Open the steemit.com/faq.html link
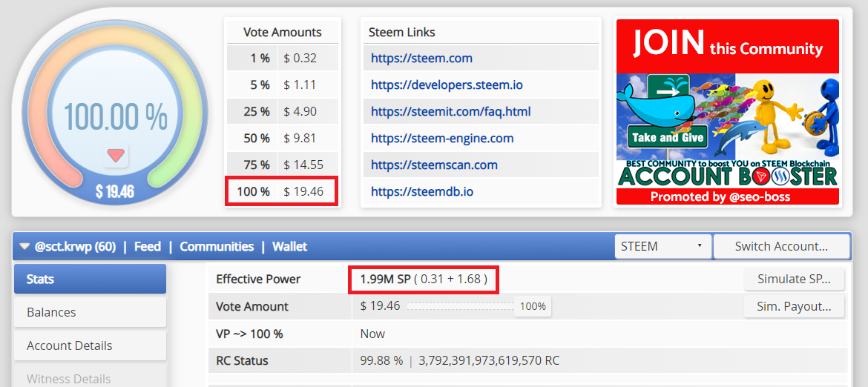This screenshot has height=387, width=868. [x=450, y=112]
